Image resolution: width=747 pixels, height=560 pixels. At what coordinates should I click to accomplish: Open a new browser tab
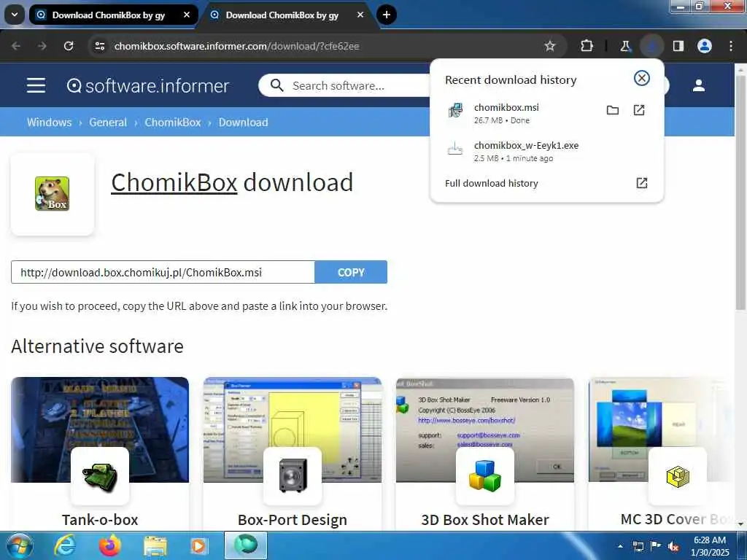tap(387, 15)
